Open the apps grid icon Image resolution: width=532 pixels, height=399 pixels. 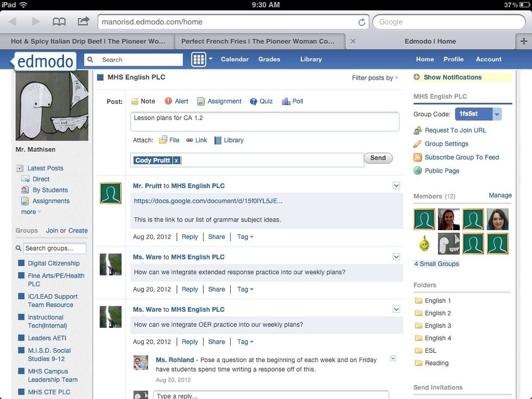(x=199, y=59)
